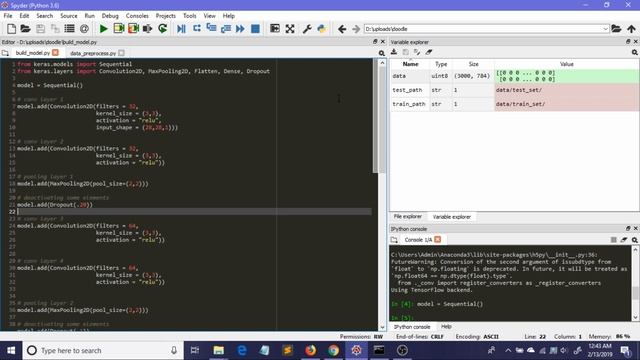Click the save data as icon in the Variable explorer
640x360 pixels.
tap(417, 52)
